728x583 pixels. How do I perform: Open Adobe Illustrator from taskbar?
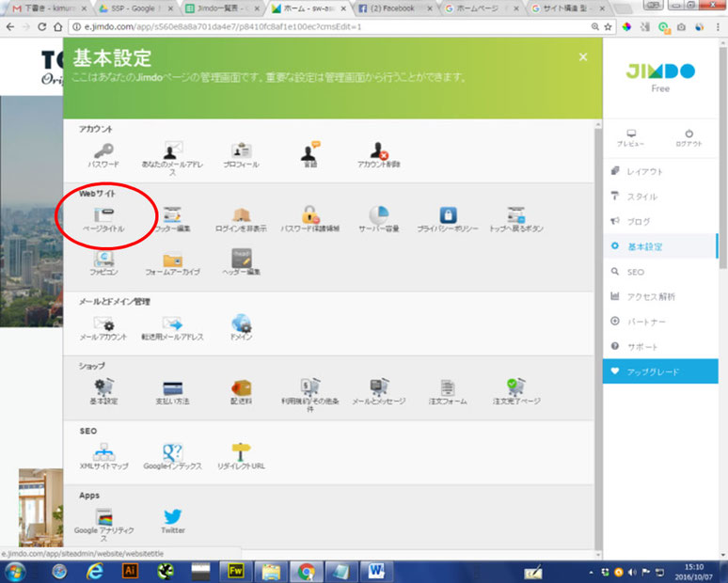[x=130, y=572]
